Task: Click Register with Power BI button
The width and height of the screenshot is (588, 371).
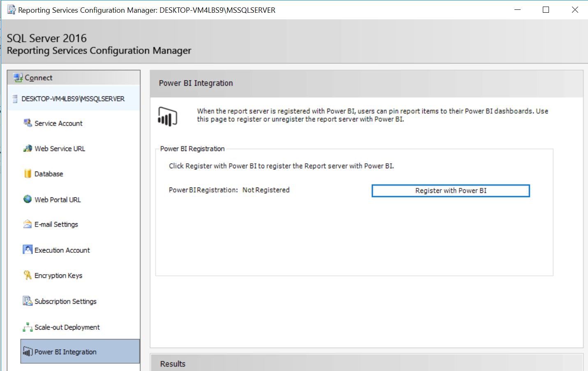Action: (x=451, y=190)
